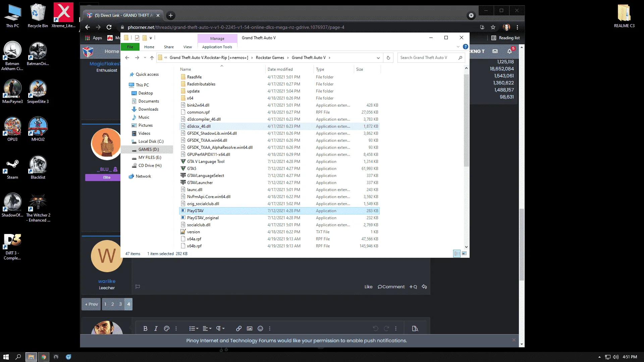Viewport: 644px width, 362px height.
Task: Launch Xtreme_Lite desktop shortcut
Action: 63,16
